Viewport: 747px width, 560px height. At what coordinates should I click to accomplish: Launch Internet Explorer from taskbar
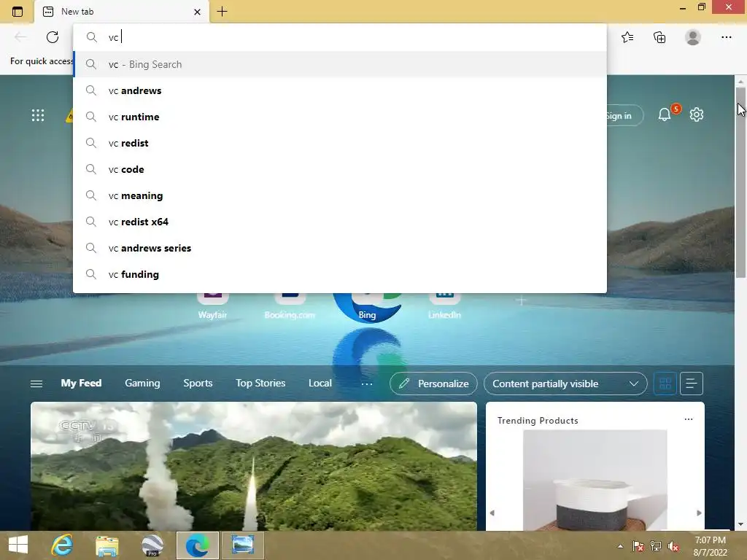[x=63, y=545]
